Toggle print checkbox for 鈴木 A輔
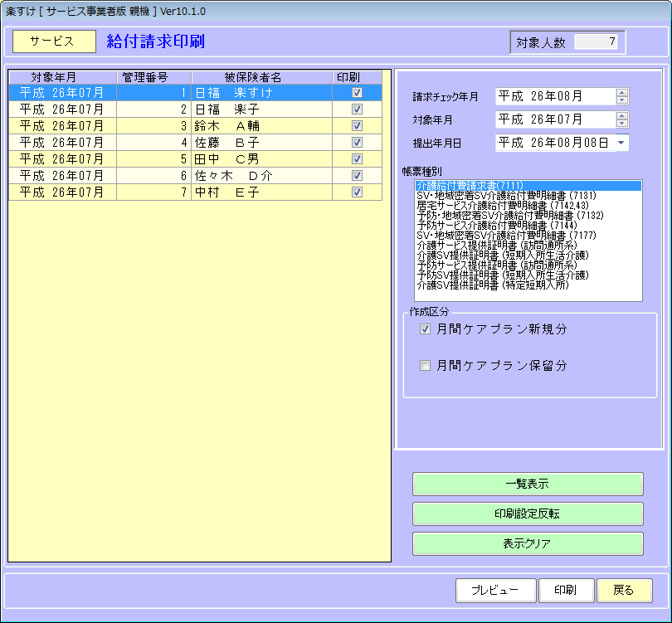Viewport: 672px width, 623px height. pos(357,125)
